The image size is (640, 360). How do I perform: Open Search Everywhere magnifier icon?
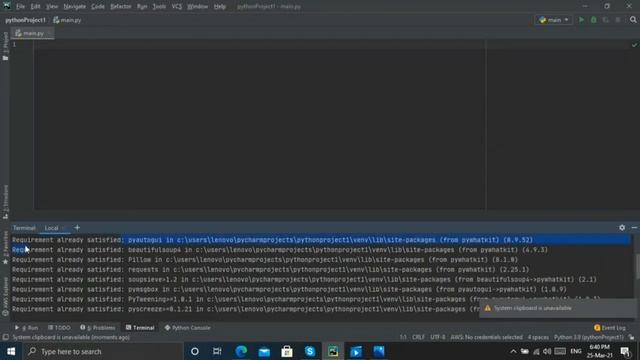[x=633, y=20]
